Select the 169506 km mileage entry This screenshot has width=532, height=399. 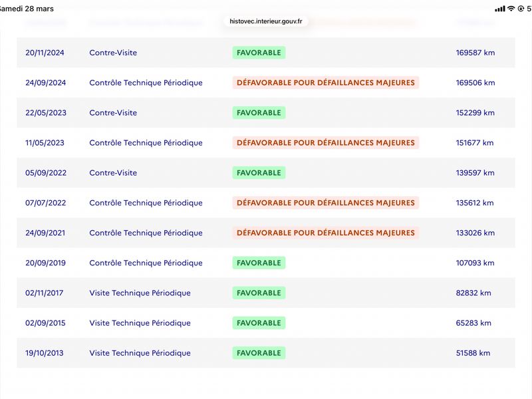tap(475, 82)
